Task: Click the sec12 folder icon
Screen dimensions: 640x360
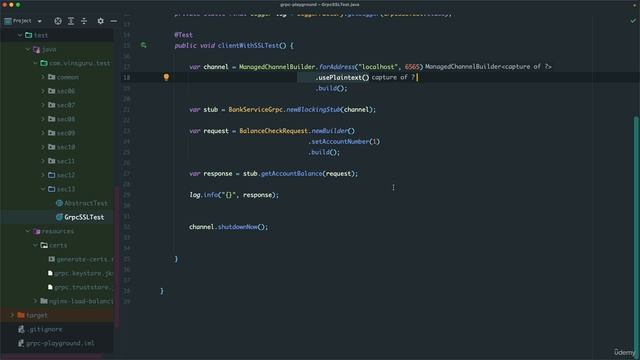Action: coord(51,175)
